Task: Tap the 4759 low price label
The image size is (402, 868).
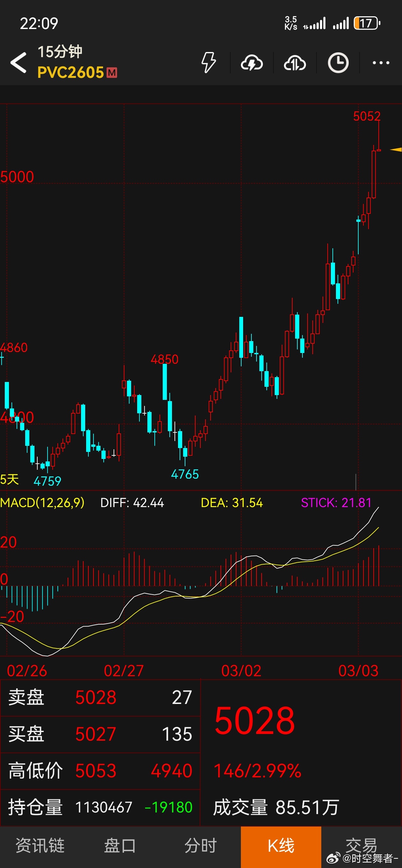Action: [x=48, y=481]
